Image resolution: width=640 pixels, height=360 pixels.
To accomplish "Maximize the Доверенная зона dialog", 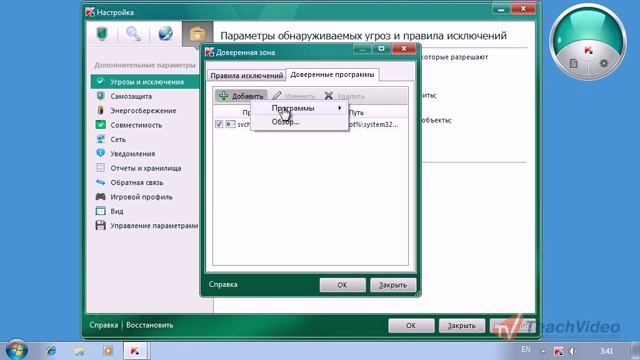I will 381,49.
